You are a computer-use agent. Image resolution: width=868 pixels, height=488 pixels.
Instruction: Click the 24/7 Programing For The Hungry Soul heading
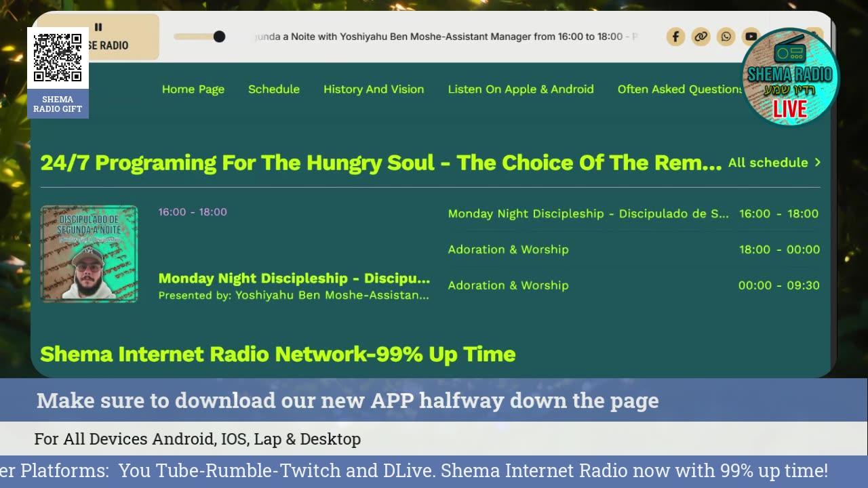pos(381,163)
